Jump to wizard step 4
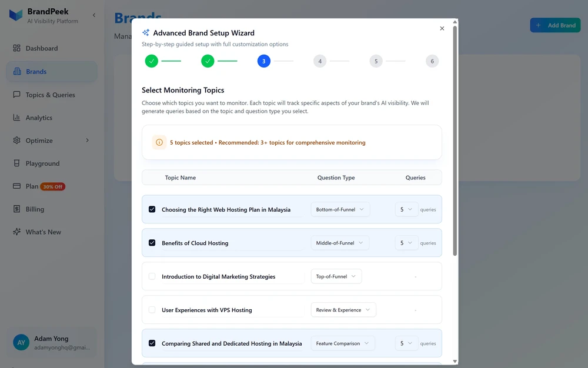 320,61
